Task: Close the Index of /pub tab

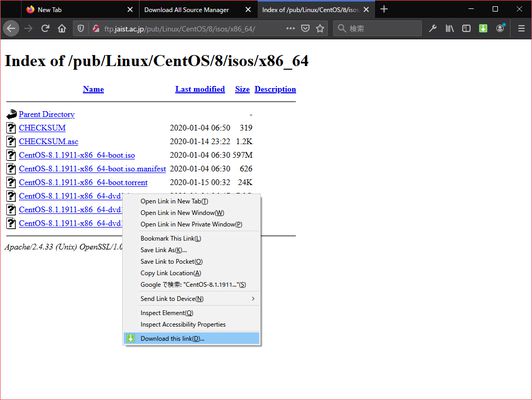Action: (x=366, y=10)
